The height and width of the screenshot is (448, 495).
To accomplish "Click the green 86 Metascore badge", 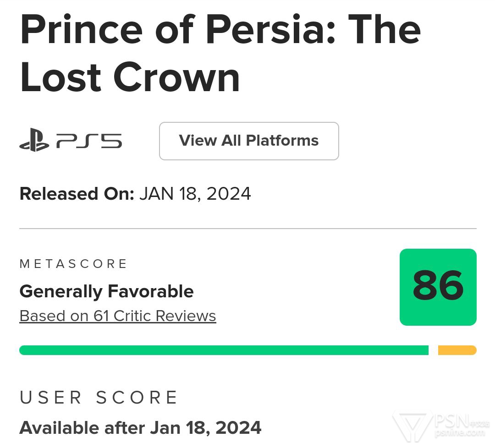I will [438, 287].
